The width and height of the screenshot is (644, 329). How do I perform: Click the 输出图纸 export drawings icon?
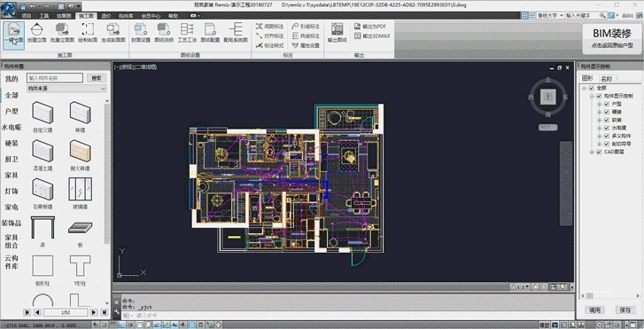coord(338,33)
